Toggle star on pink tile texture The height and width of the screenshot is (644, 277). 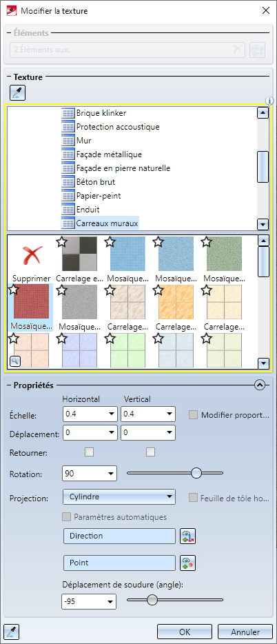(14, 339)
